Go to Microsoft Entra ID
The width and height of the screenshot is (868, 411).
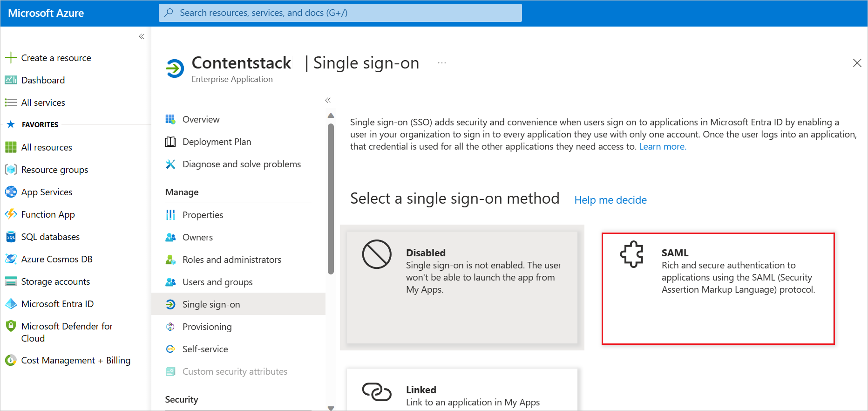(57, 303)
